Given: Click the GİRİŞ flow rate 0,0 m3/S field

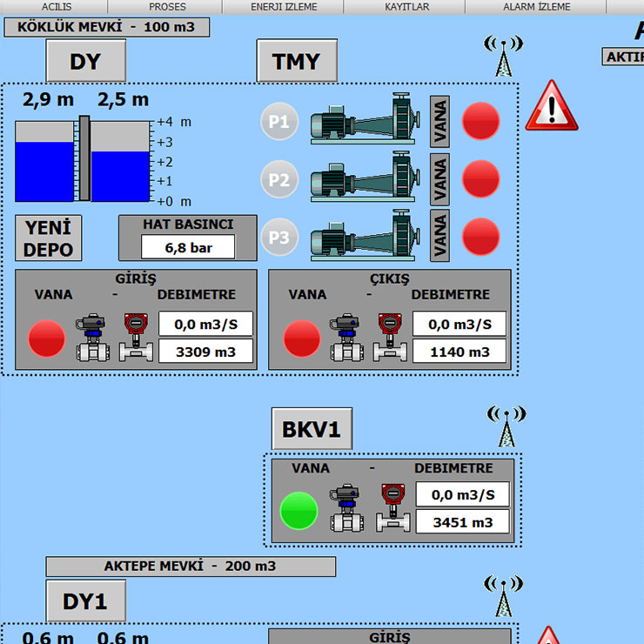Looking at the screenshot, I should click(x=205, y=324).
